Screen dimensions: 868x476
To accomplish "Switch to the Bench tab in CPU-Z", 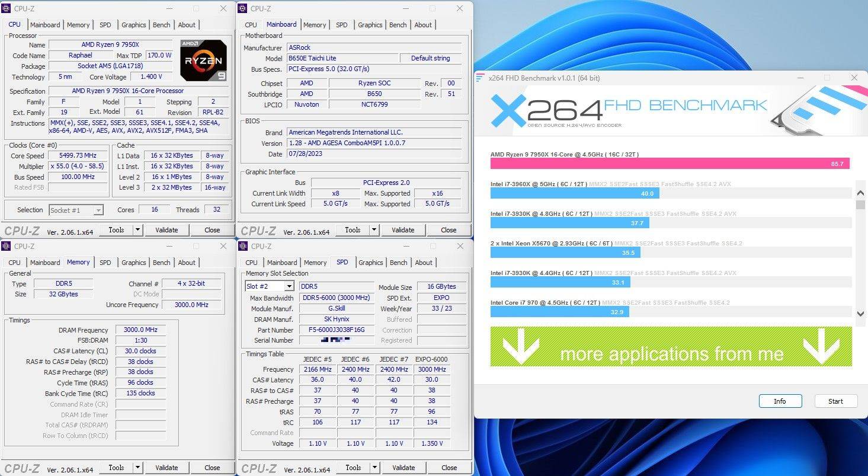I will [x=161, y=24].
